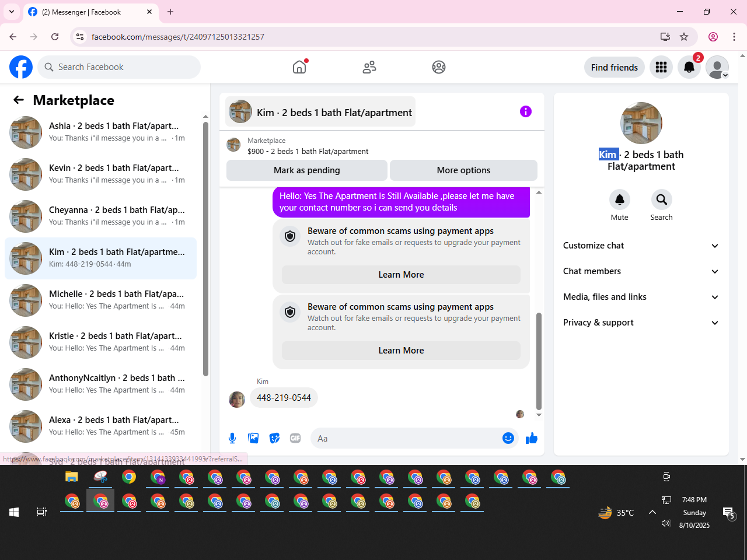The height and width of the screenshot is (560, 747).
Task: Click the listing photo in details panel
Action: 641,123
